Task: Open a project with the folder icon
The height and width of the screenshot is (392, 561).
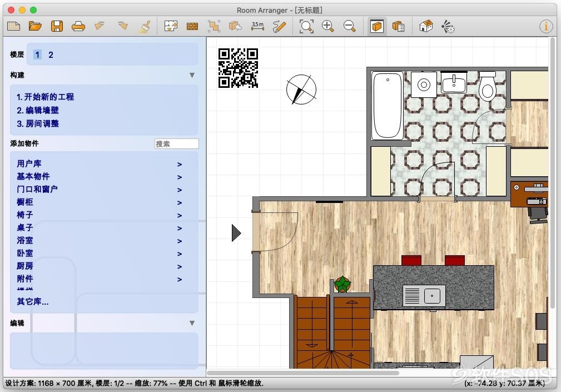Action: click(35, 26)
